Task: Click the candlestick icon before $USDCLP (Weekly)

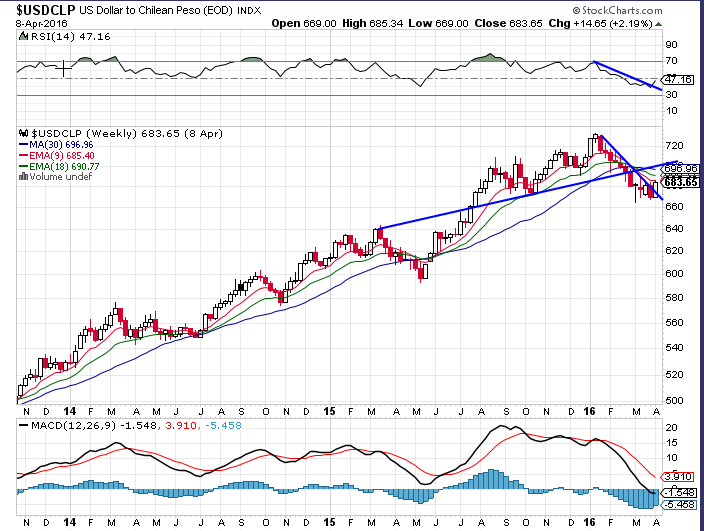Action: click(23, 133)
